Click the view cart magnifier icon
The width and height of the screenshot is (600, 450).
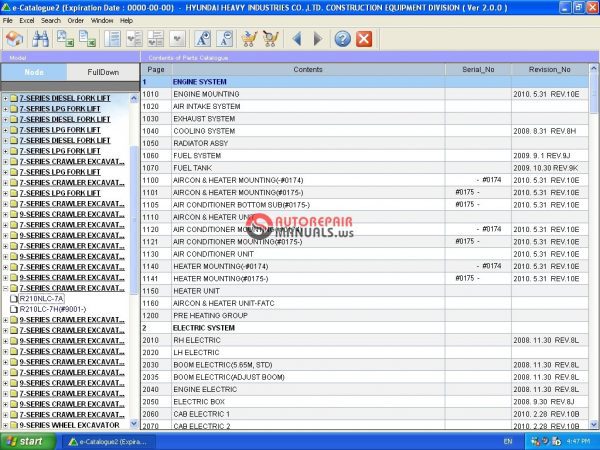(x=271, y=39)
